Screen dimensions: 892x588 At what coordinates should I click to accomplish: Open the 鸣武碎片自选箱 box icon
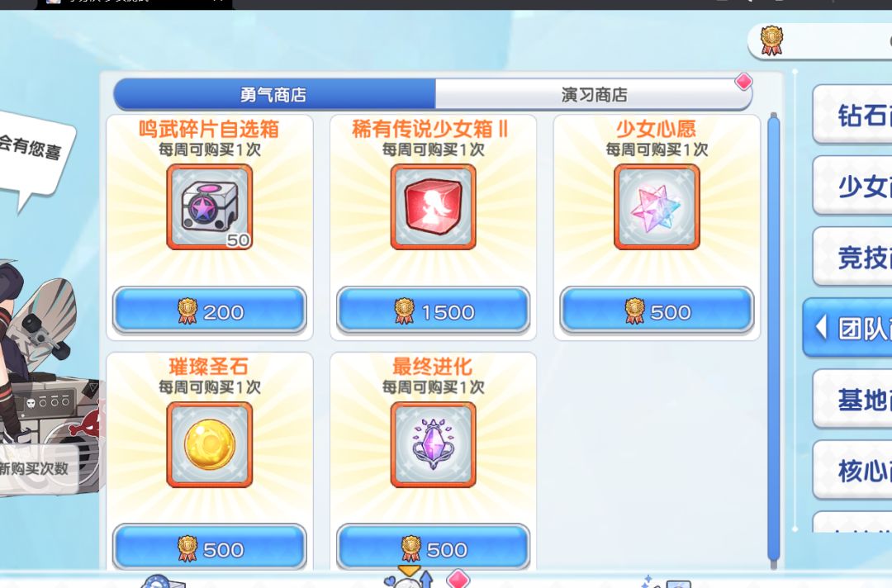tap(209, 207)
